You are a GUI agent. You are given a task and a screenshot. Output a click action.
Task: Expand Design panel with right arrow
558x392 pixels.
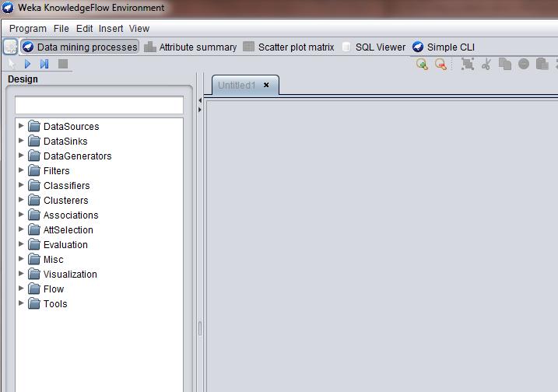point(200,110)
